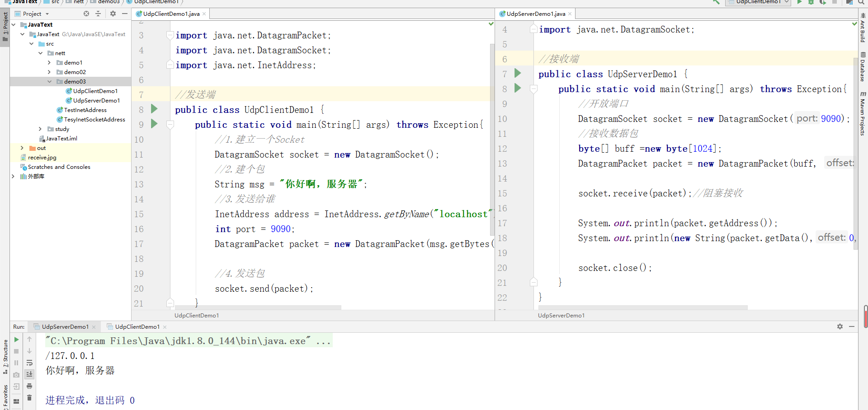The image size is (868, 410).
Task: Click the scroll from source locate icon
Action: tap(86, 14)
